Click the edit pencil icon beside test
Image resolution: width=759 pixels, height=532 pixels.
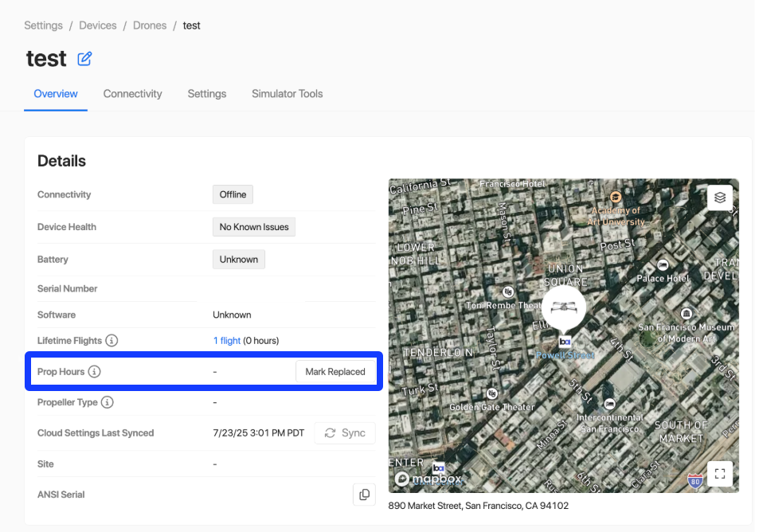point(84,58)
